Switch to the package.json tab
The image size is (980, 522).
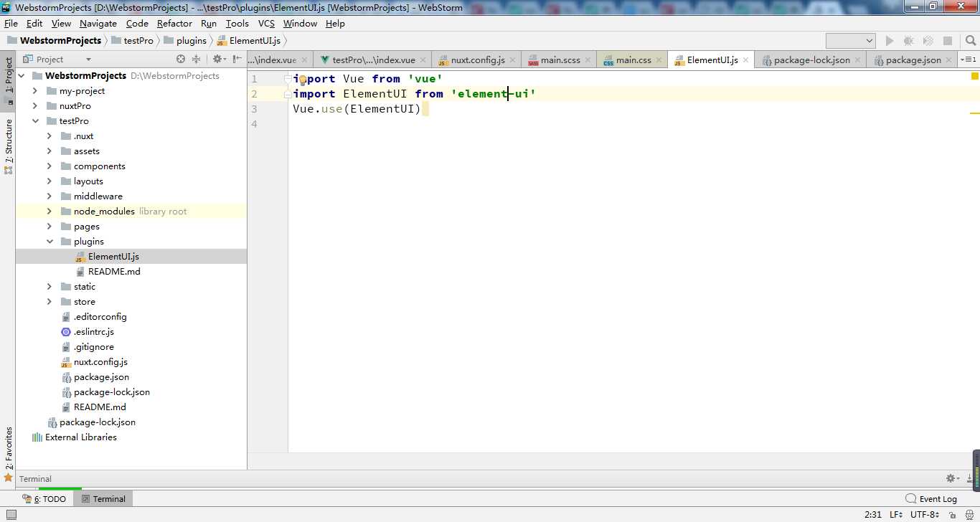pos(913,60)
